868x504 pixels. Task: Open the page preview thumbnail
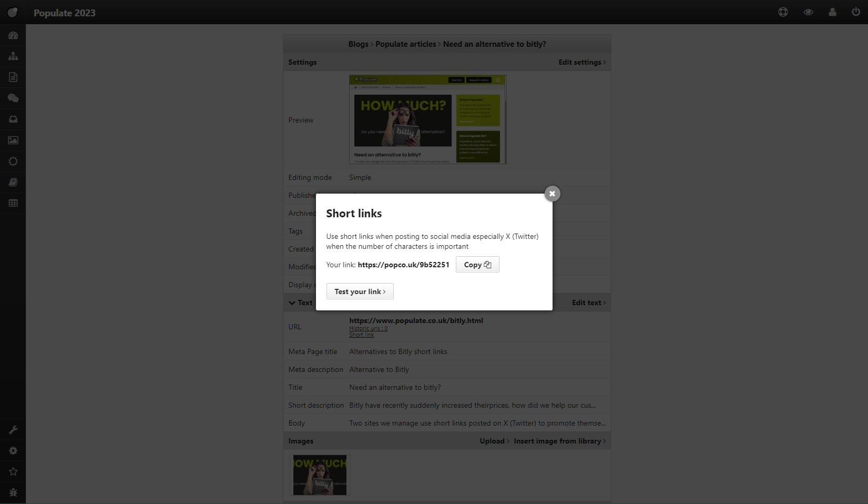(x=427, y=119)
